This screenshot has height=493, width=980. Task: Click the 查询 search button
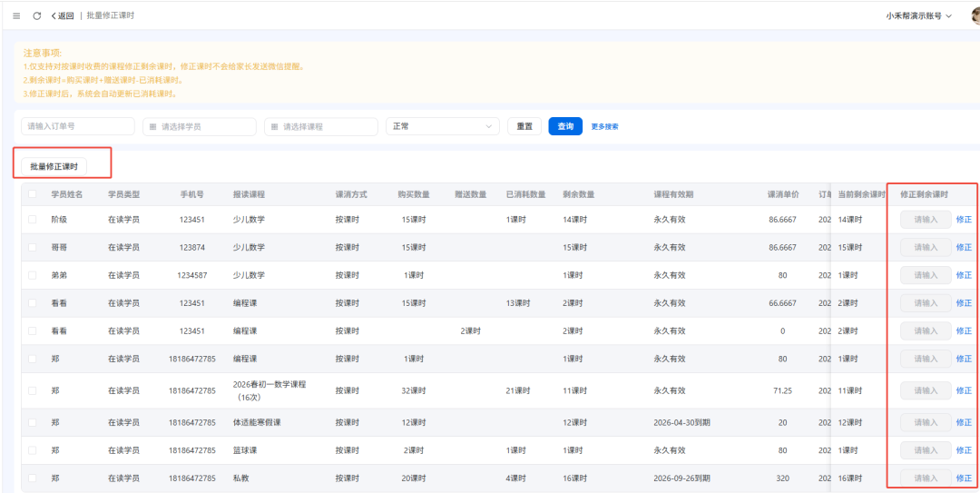[x=564, y=127]
